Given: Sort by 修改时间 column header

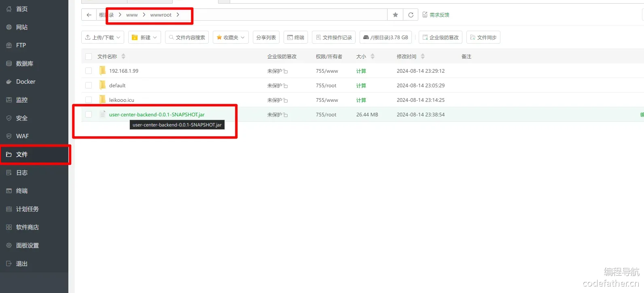Looking at the screenshot, I should pyautogui.click(x=407, y=57).
